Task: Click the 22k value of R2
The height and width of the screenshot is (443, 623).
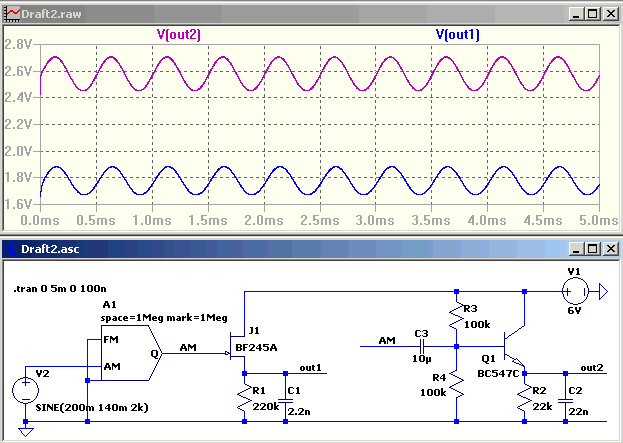Action: tap(542, 407)
